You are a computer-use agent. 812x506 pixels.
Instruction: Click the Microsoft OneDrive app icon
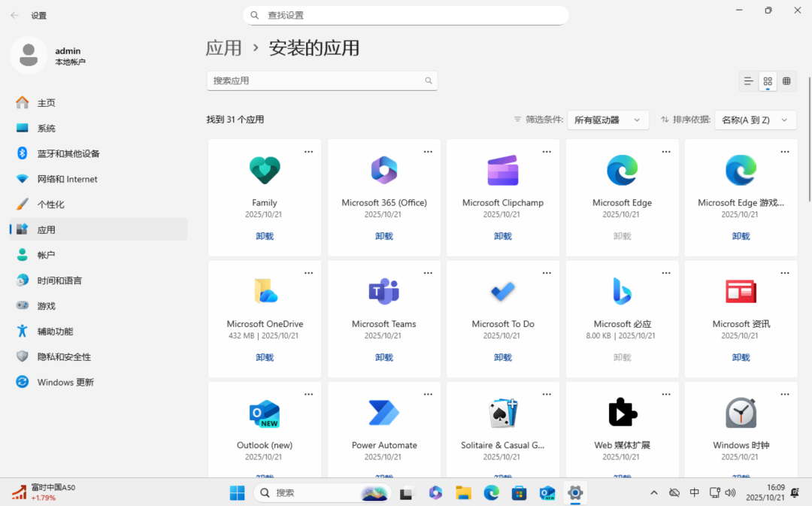(x=265, y=291)
